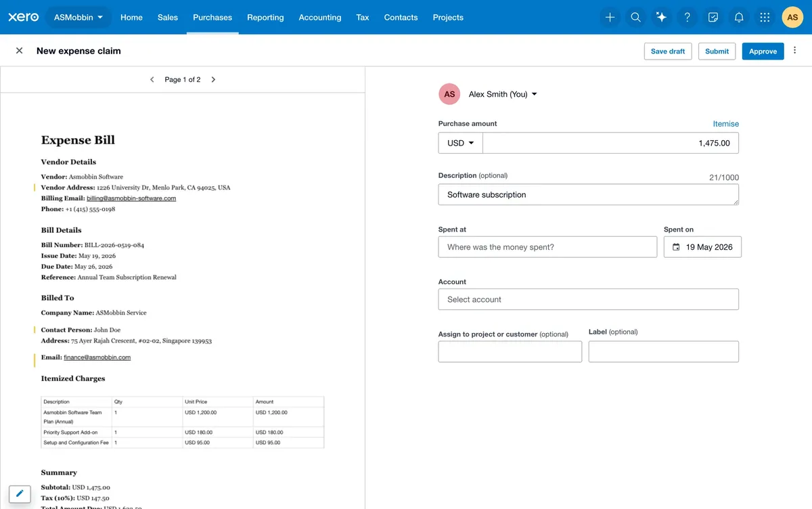Click the plus create-new icon
This screenshot has width=812, height=509.
click(x=610, y=18)
